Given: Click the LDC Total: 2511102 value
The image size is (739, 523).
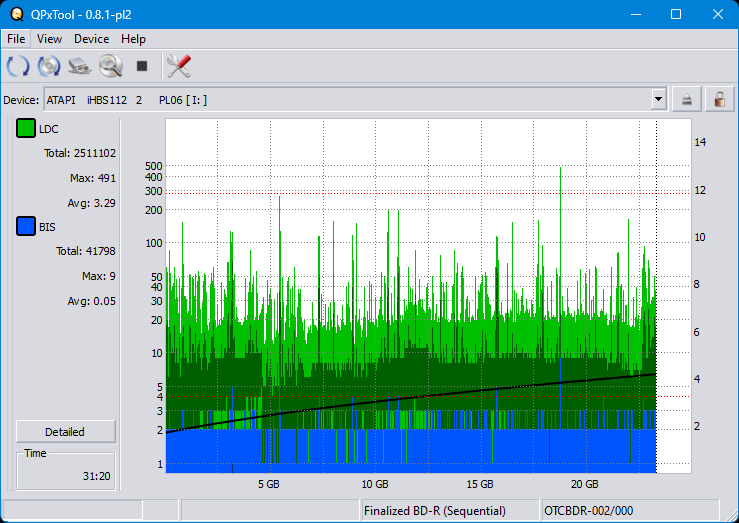Looking at the screenshot, I should click(x=80, y=153).
